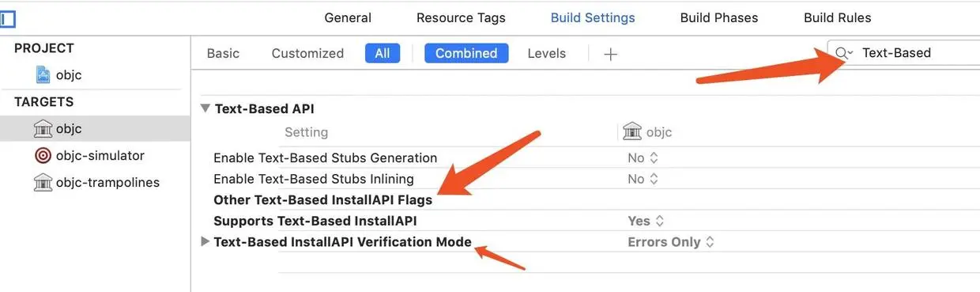This screenshot has height=292, width=980.
Task: Open Supports Text-Based InstallAPI Yes dropdown
Action: (x=646, y=221)
